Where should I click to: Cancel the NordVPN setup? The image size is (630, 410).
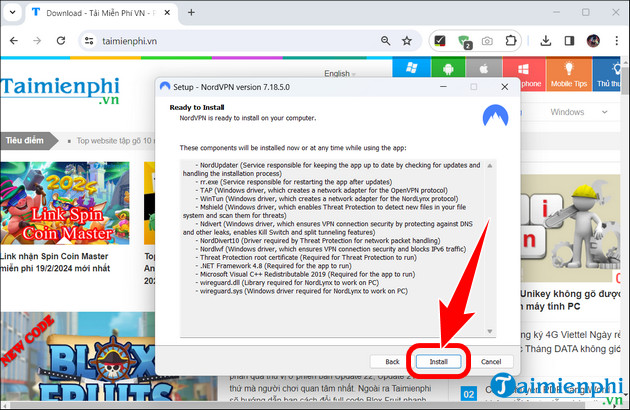click(x=491, y=361)
